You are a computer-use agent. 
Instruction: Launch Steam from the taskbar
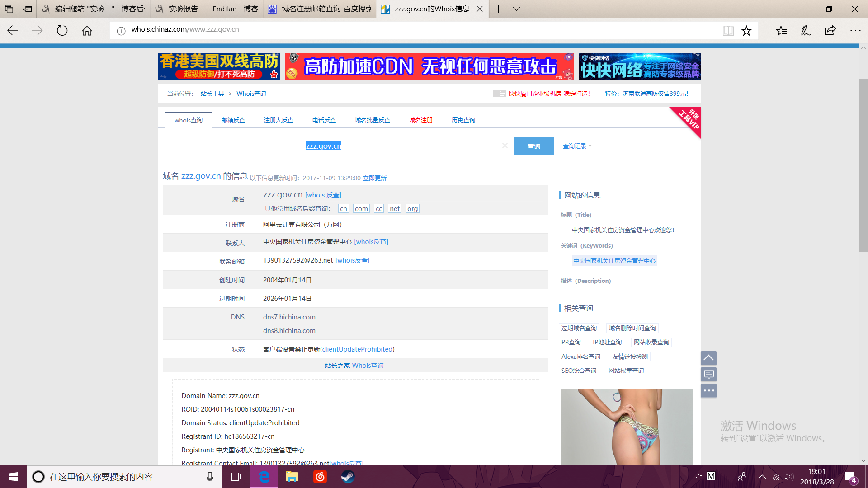coord(348,477)
